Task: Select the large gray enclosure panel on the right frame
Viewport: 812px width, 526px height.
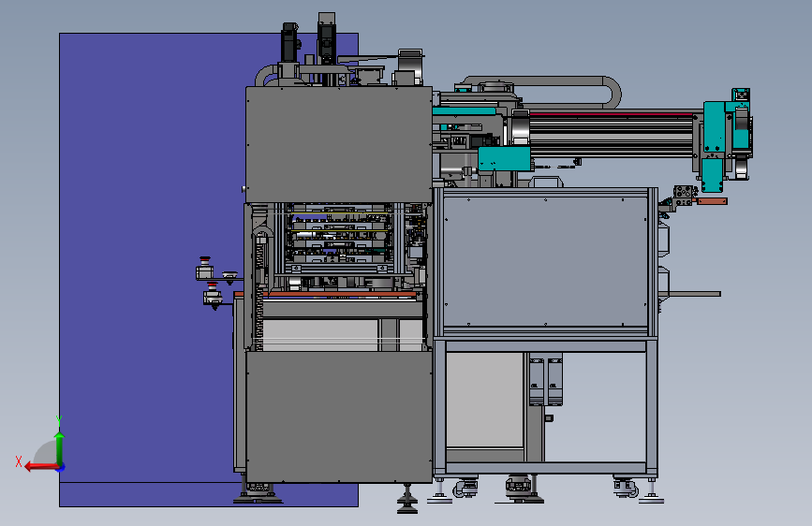Action: click(x=545, y=261)
